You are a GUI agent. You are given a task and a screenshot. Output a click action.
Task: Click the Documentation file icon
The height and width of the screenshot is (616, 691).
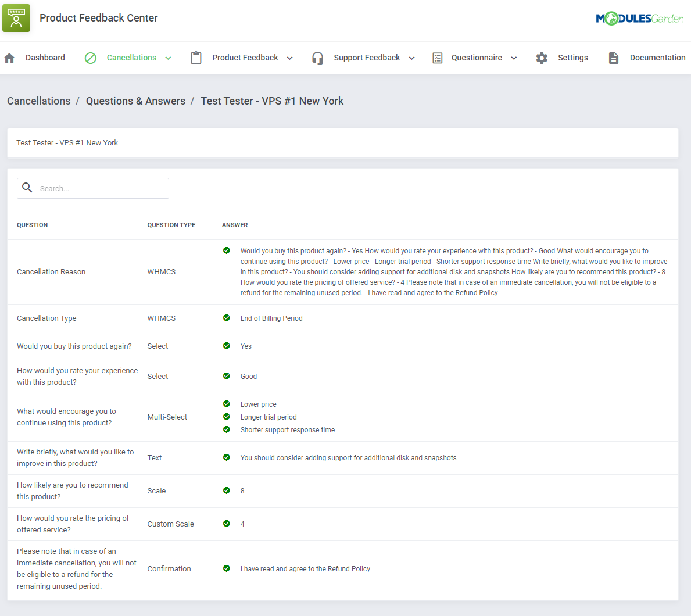(614, 58)
